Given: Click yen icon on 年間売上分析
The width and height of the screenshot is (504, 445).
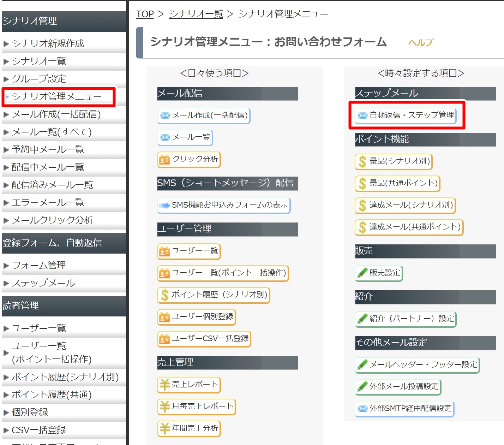Looking at the screenshot, I should pyautogui.click(x=164, y=428).
